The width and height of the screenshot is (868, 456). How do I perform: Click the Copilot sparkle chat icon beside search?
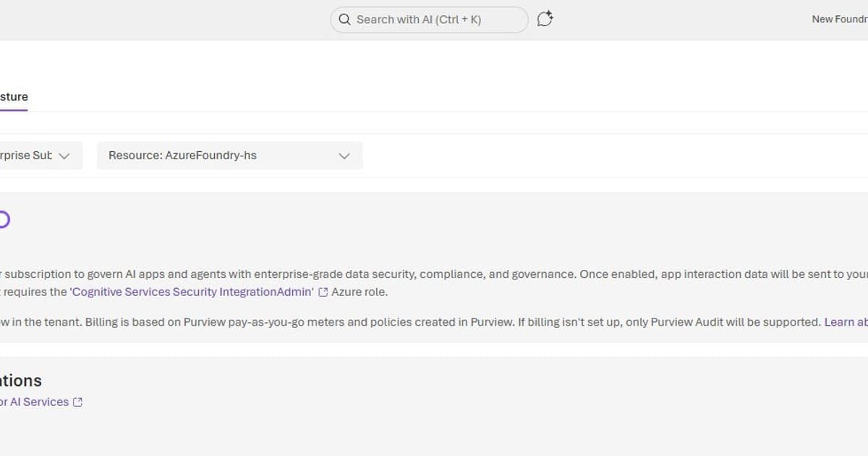(544, 20)
